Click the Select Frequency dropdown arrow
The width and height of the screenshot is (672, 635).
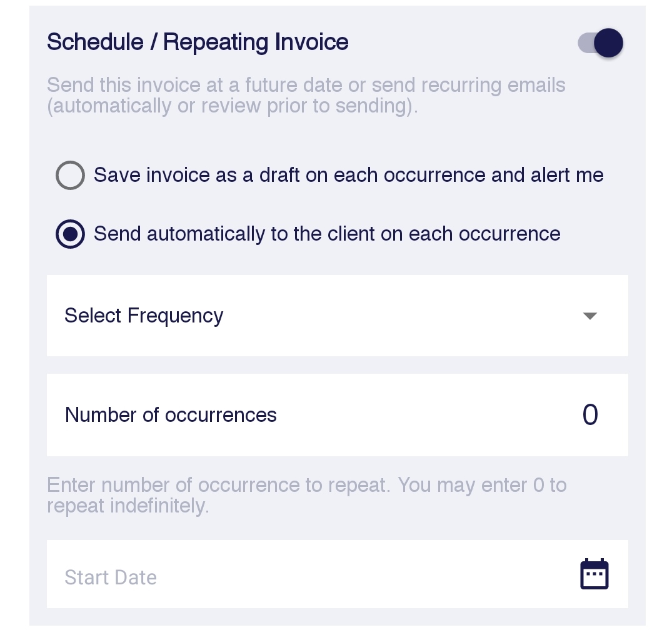click(589, 316)
